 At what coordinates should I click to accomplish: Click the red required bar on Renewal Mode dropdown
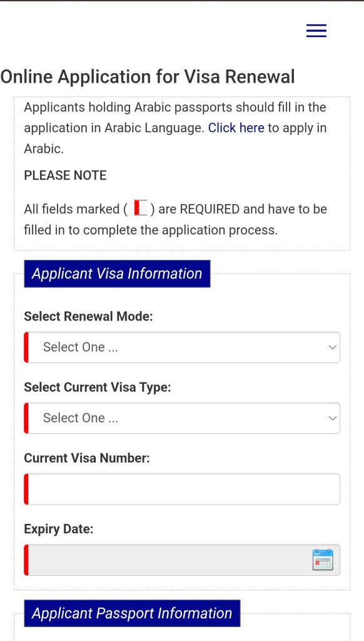(x=26, y=347)
